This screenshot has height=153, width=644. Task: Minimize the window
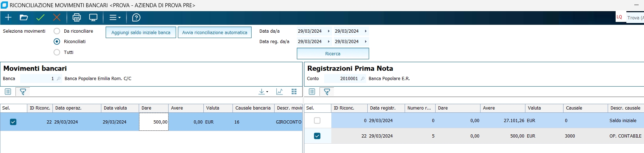pos(636,5)
